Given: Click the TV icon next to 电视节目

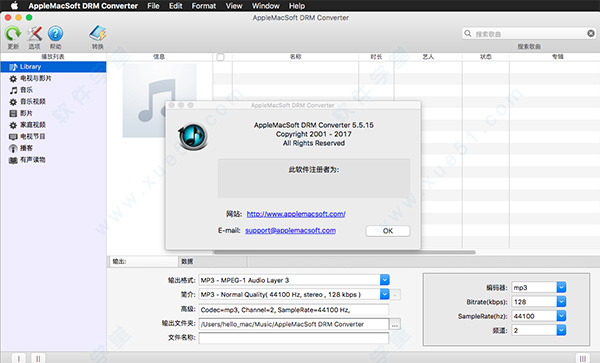Looking at the screenshot, I should 13,137.
